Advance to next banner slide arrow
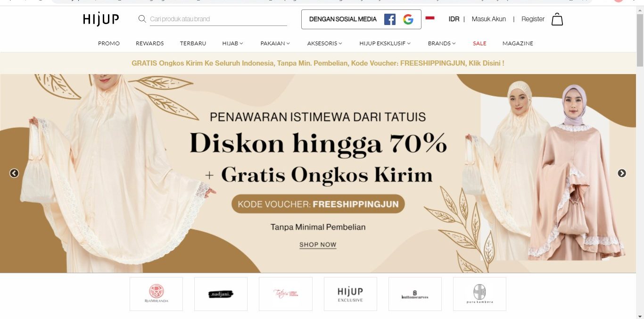Viewport: 644px width, 319px height. tap(622, 173)
